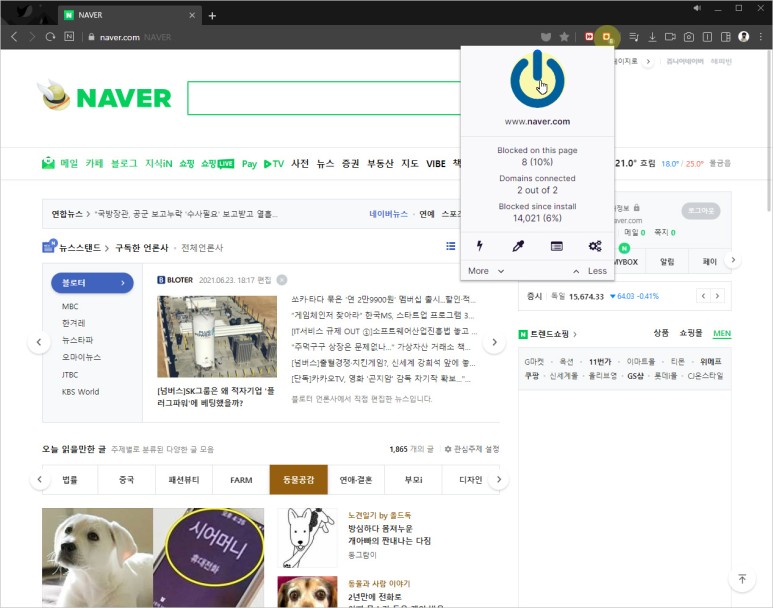Select the 패션뷰티 topic tab
The width and height of the screenshot is (773, 608).
(x=184, y=479)
